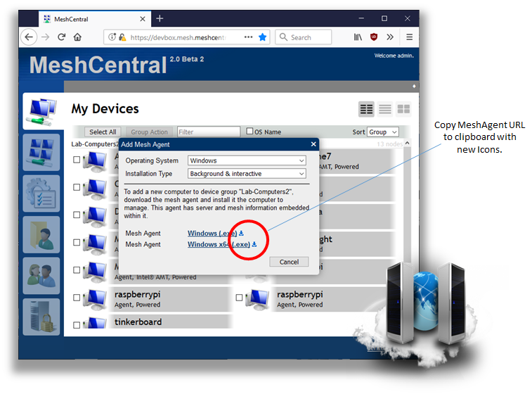The height and width of the screenshot is (406, 532).
Task: Open the My Devices sidebar icon
Action: tap(43, 111)
